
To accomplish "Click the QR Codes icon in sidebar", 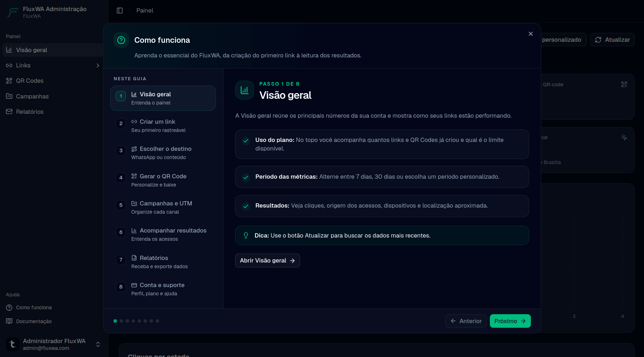I will [9, 81].
